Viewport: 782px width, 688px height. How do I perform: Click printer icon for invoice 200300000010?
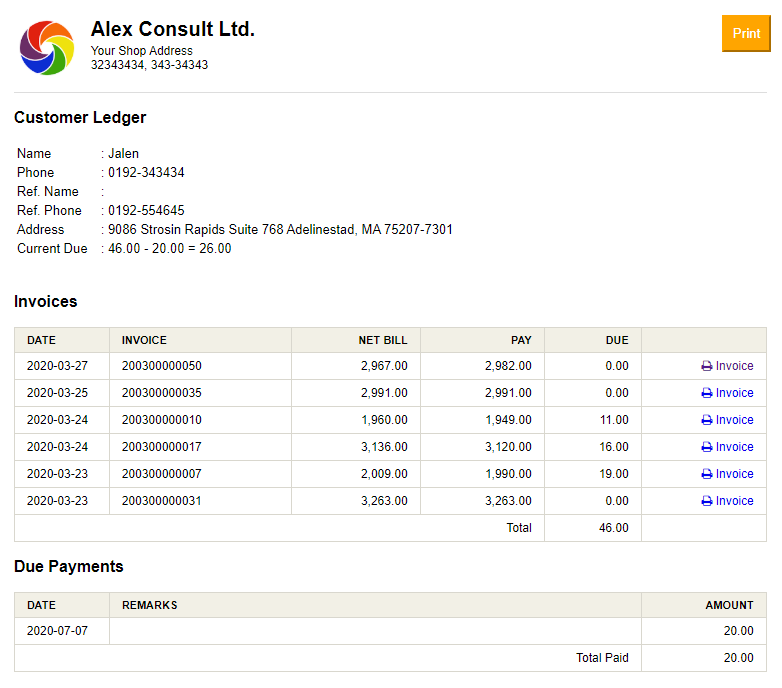tap(707, 420)
